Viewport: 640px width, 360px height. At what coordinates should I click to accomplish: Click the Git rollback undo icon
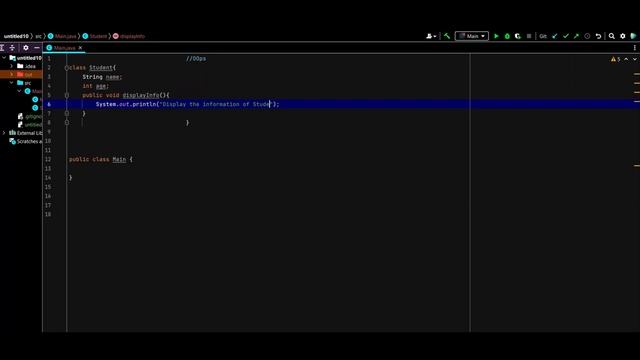click(598, 36)
